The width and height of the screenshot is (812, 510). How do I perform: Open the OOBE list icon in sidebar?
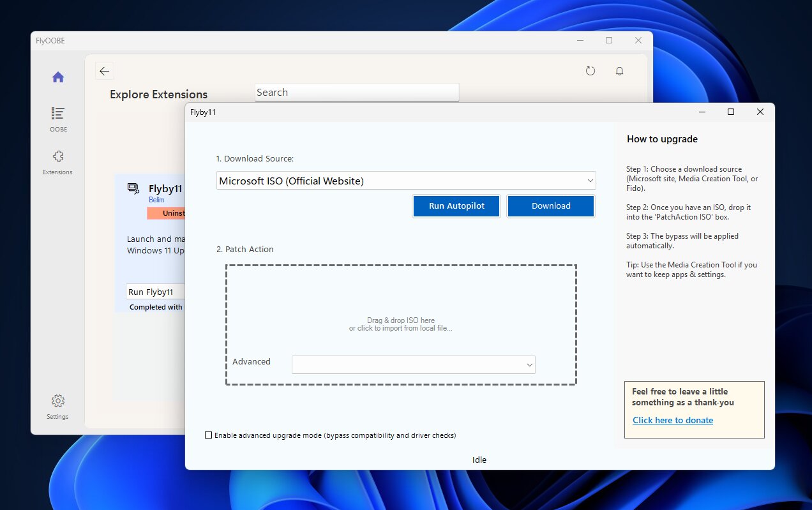(58, 114)
